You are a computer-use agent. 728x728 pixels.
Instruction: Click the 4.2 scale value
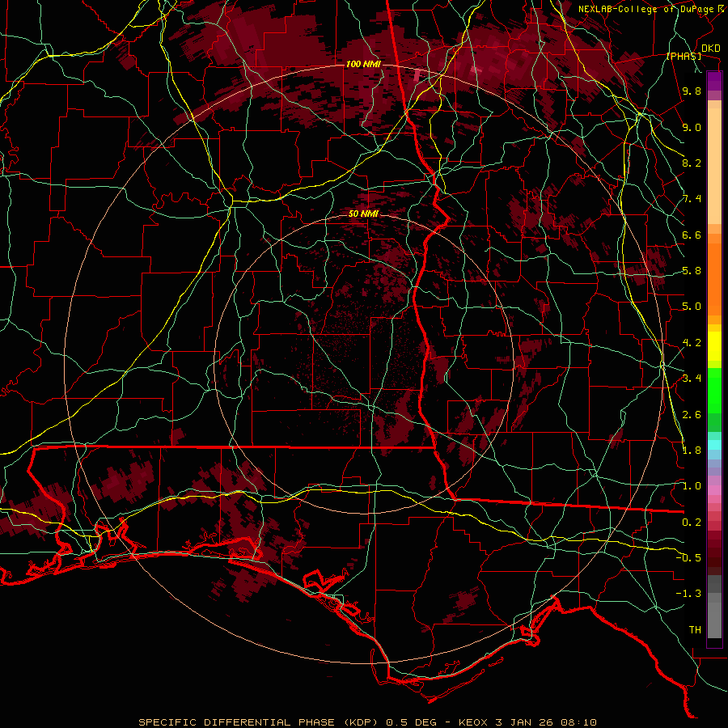coord(692,343)
